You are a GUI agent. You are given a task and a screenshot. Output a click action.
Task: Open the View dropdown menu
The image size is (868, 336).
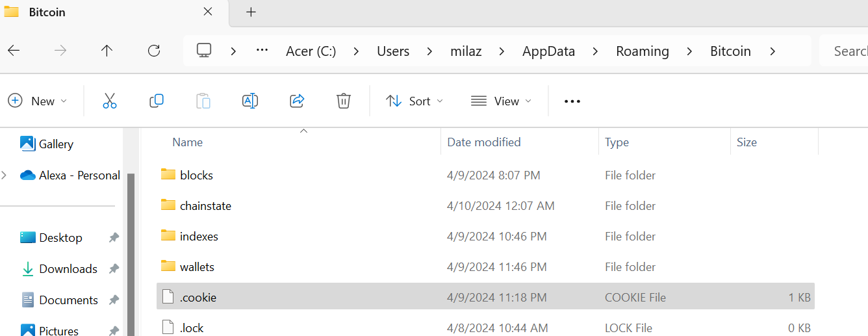[501, 101]
